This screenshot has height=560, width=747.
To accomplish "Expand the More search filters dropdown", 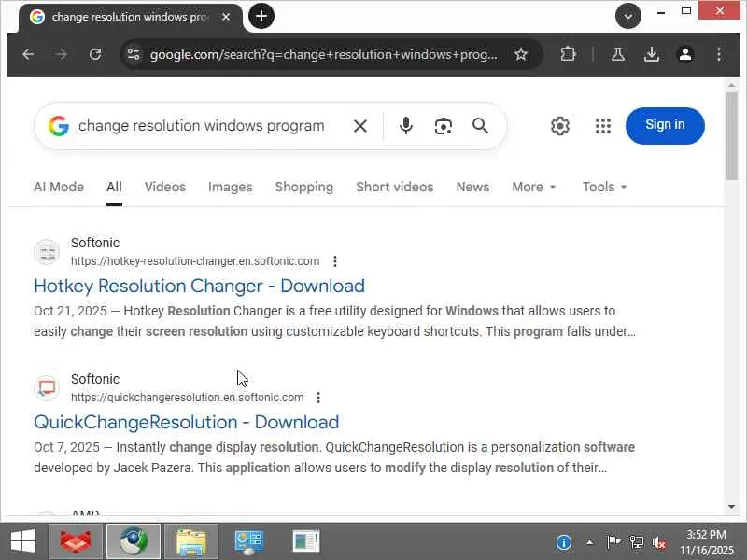I will 533,188.
